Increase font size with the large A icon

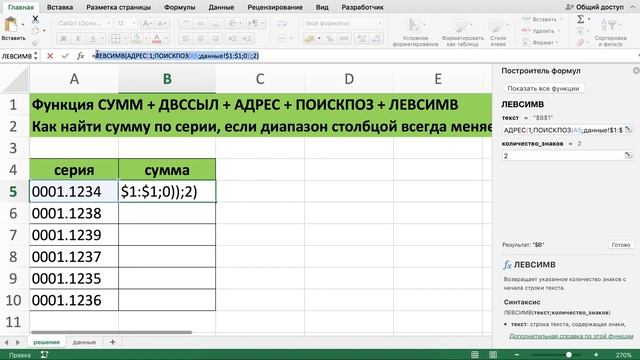pos(147,23)
